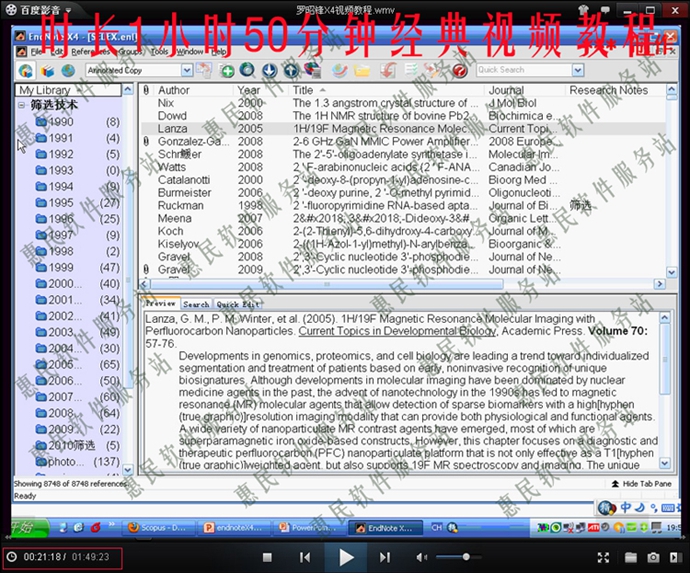Open the Groups menu
Image resolution: width=690 pixels, height=573 pixels.
click(x=130, y=52)
